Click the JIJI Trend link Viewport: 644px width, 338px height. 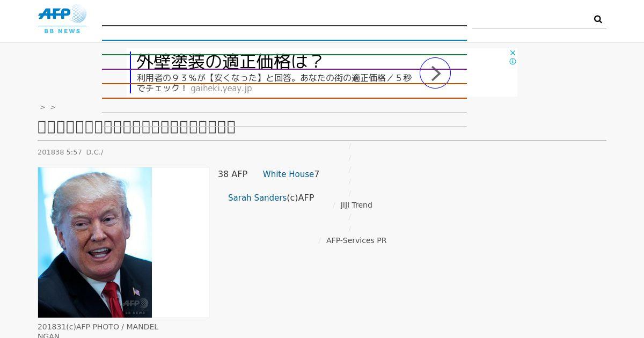pos(356,205)
